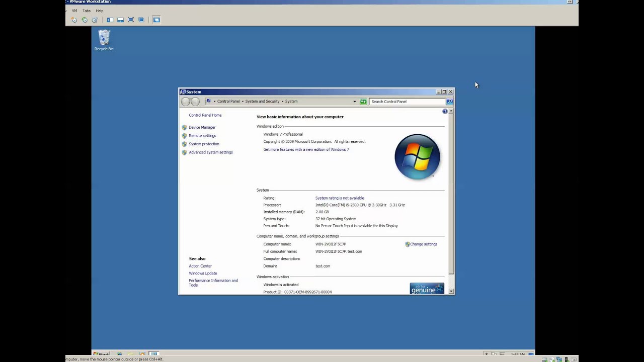644x362 pixels.
Task: Open the Tabs menu
Action: click(87, 11)
